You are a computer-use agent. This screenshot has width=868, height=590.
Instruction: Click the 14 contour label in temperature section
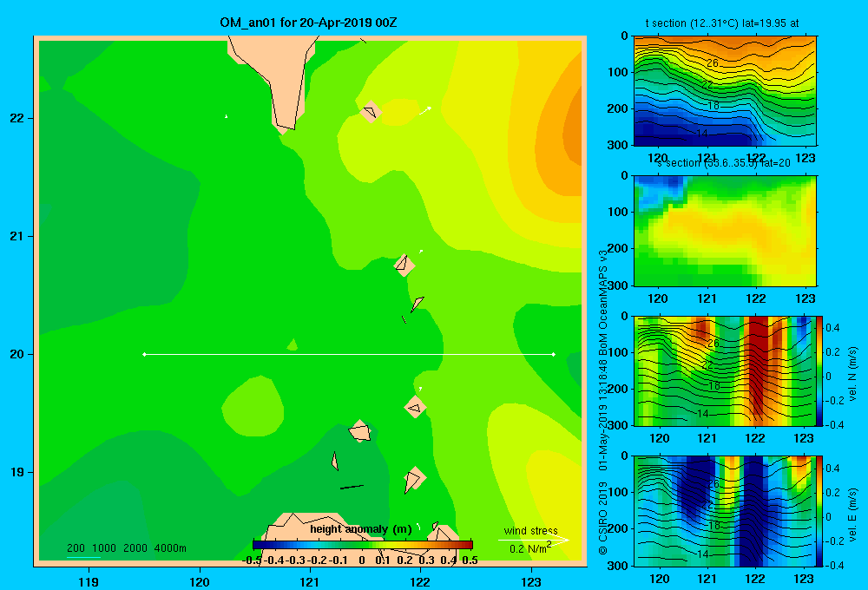(x=702, y=134)
